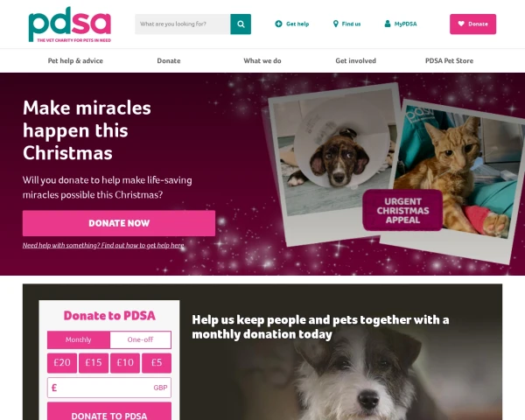Image resolution: width=525 pixels, height=420 pixels.
Task: Click the custom GBP amount input field
Action: (x=109, y=388)
